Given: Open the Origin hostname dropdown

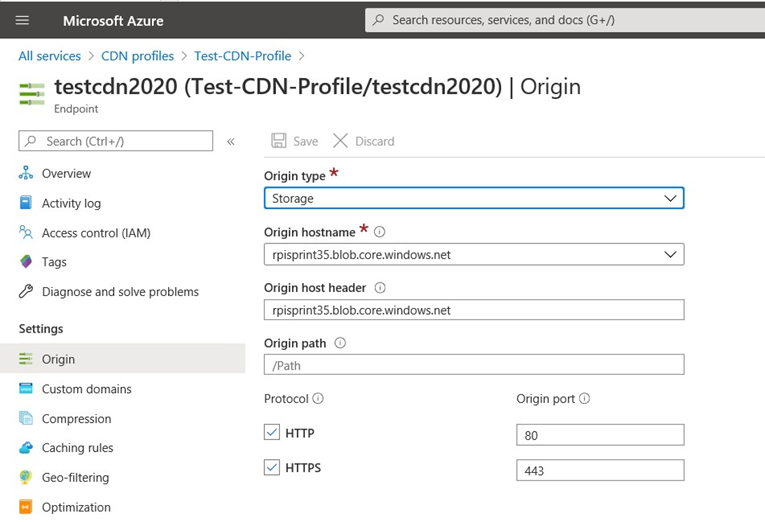Looking at the screenshot, I should tap(474, 255).
